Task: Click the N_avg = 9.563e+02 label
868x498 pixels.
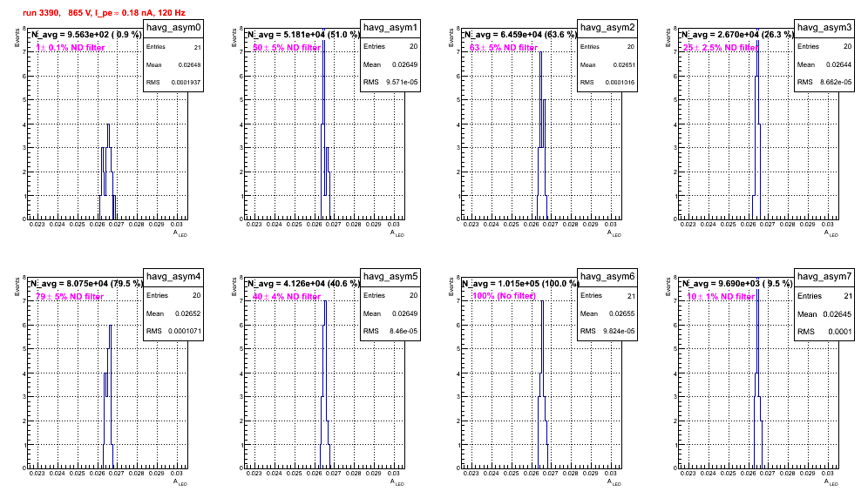Action: point(86,34)
